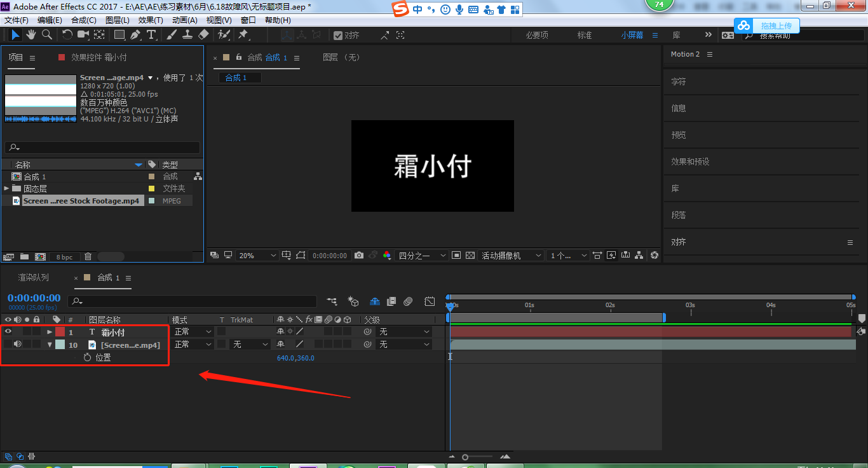The height and width of the screenshot is (468, 868).
Task: Mute audio of Screen...e.mp4 layer
Action: pos(18,344)
